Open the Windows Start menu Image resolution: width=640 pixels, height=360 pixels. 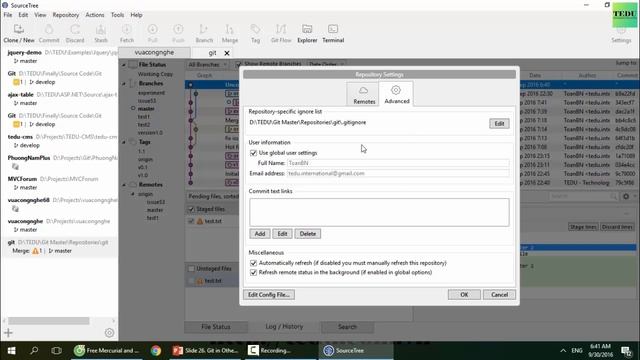coord(11,350)
